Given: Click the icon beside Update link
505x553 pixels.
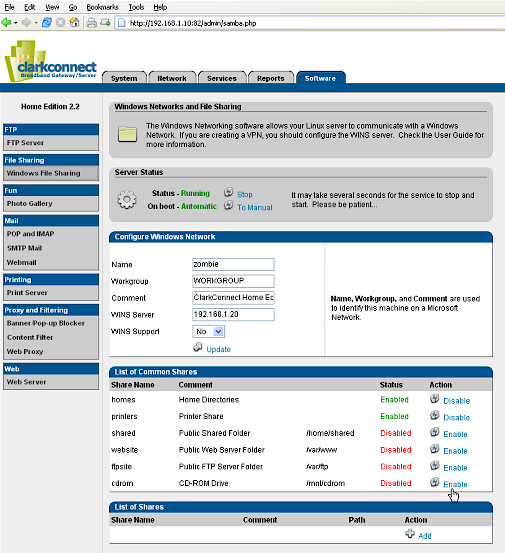Looking at the screenshot, I should pos(197,347).
